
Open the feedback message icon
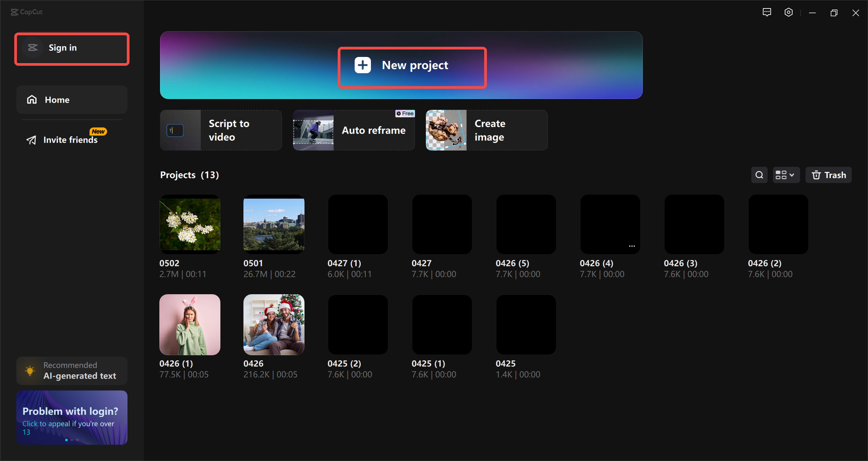(767, 13)
